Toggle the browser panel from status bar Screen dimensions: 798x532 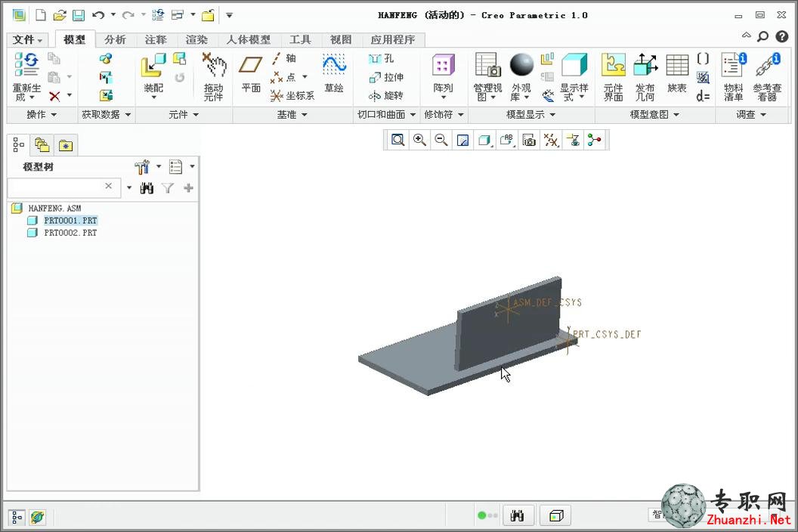click(37, 518)
